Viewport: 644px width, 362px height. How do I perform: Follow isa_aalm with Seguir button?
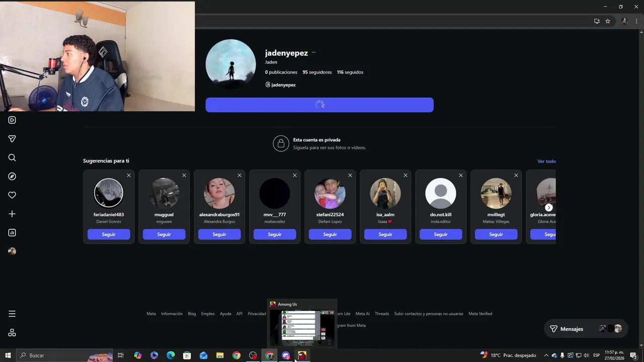click(x=385, y=234)
